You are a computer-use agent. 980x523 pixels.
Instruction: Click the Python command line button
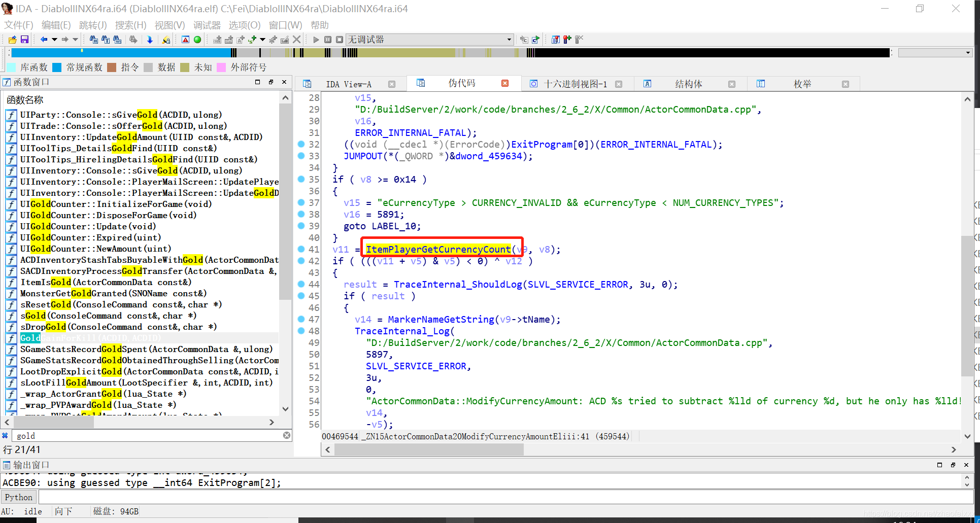click(x=19, y=497)
